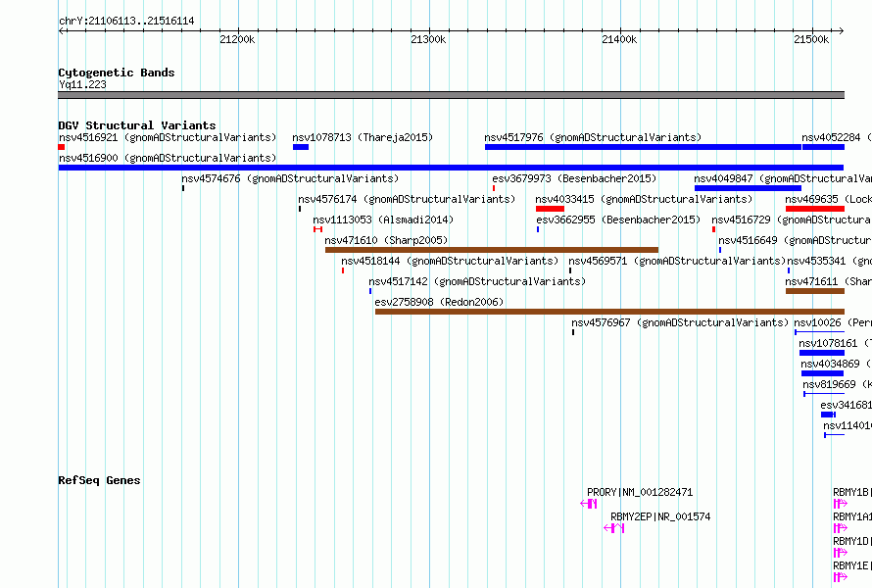
Task: Click the RBMY1D gene glyph
Action: point(841,553)
